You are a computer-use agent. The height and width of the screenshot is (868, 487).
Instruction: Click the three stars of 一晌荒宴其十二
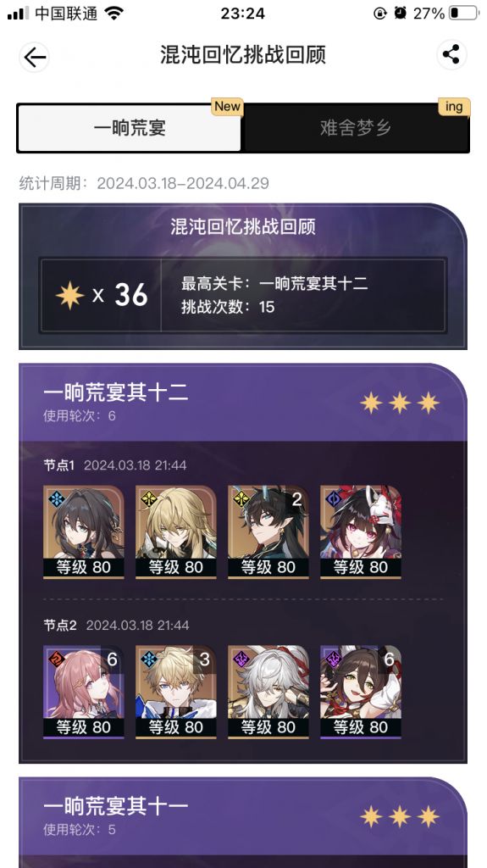400,403
